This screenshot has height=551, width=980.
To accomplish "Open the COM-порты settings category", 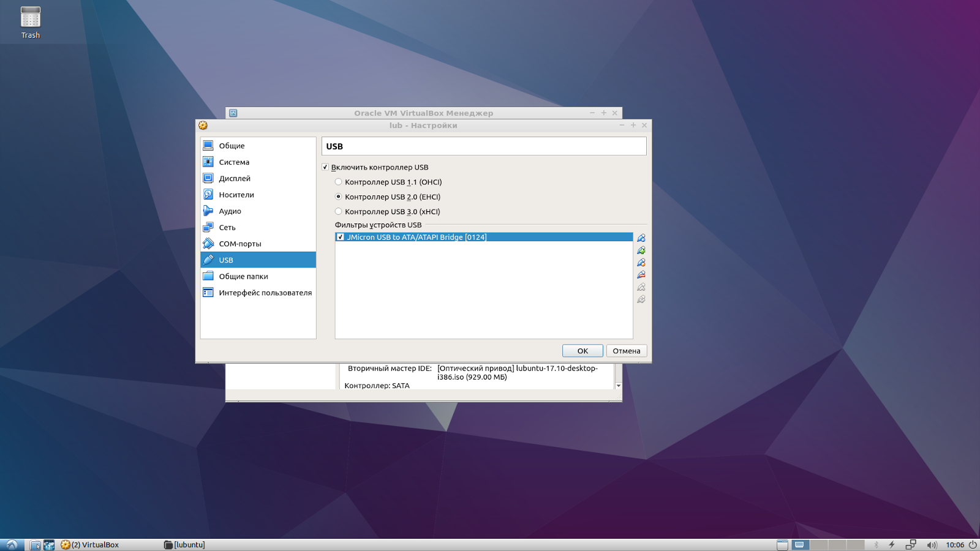I will [258, 244].
